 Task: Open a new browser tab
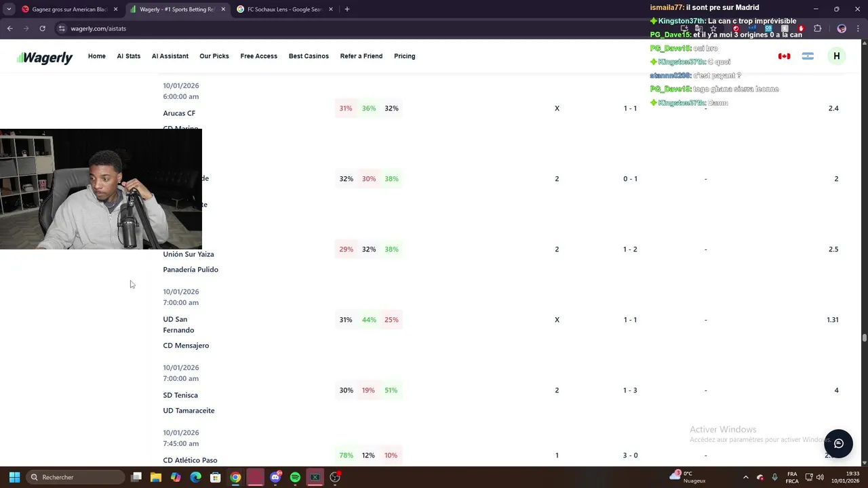[347, 9]
